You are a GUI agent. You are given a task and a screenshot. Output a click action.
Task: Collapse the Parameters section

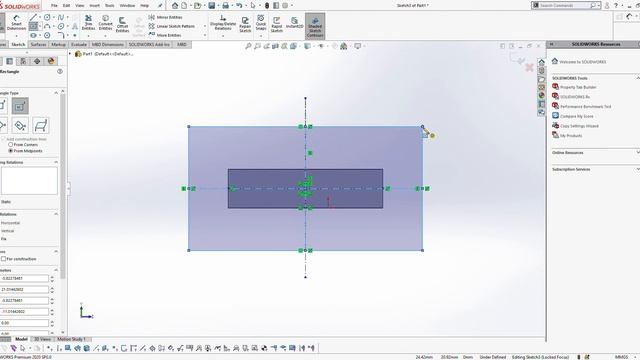(x=56, y=270)
